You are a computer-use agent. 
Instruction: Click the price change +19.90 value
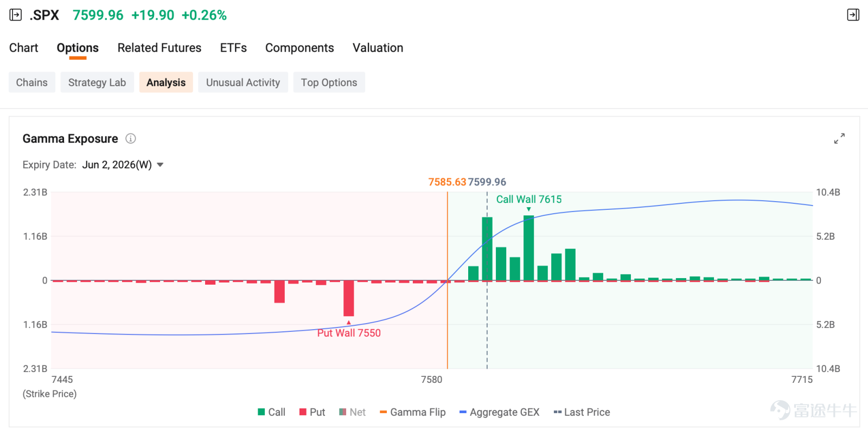click(x=153, y=15)
